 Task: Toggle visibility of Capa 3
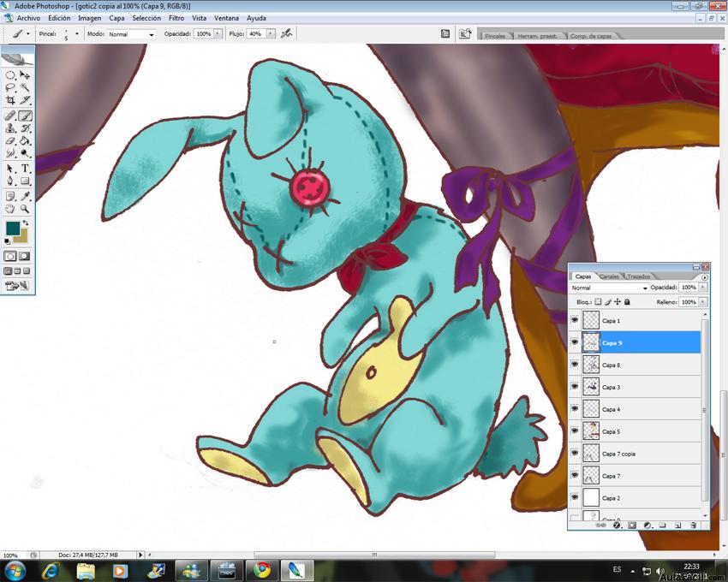click(575, 387)
